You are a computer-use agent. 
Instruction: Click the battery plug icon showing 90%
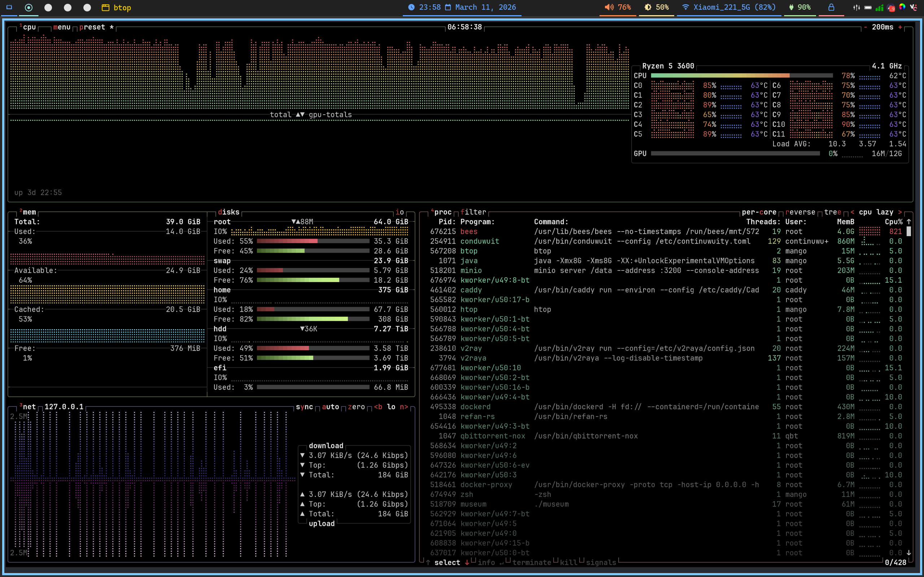pyautogui.click(x=791, y=7)
